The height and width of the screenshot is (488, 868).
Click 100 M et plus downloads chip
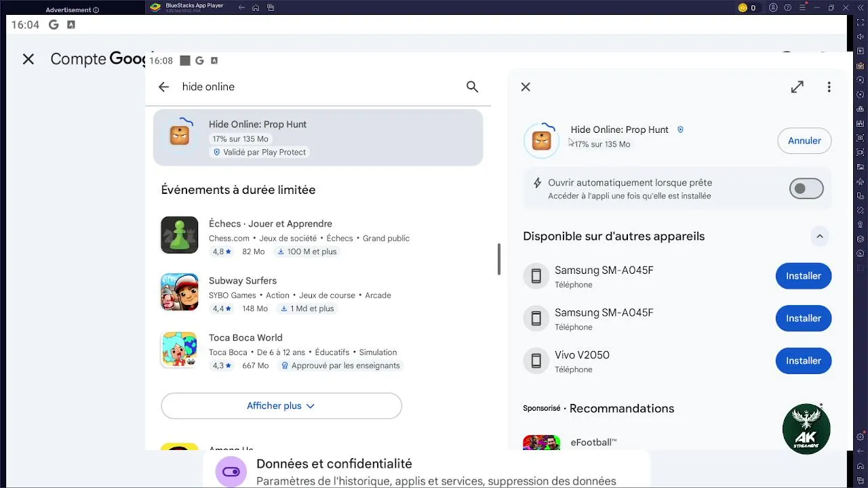tap(307, 251)
